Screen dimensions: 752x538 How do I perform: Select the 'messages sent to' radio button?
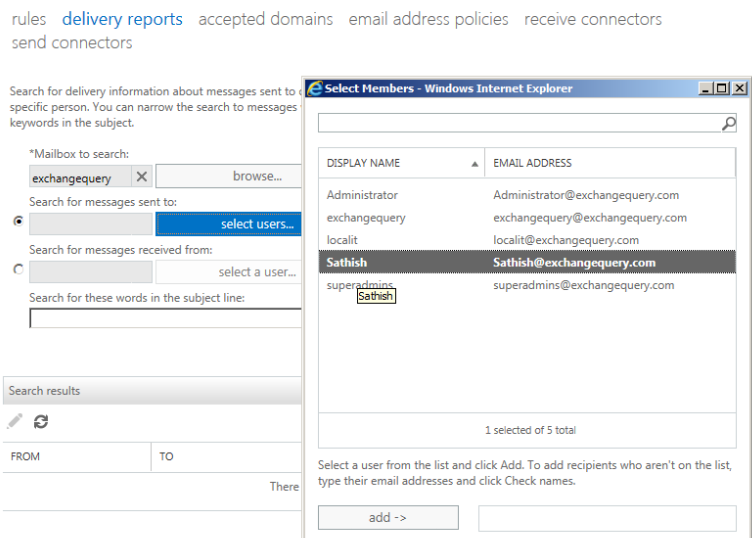(18, 221)
